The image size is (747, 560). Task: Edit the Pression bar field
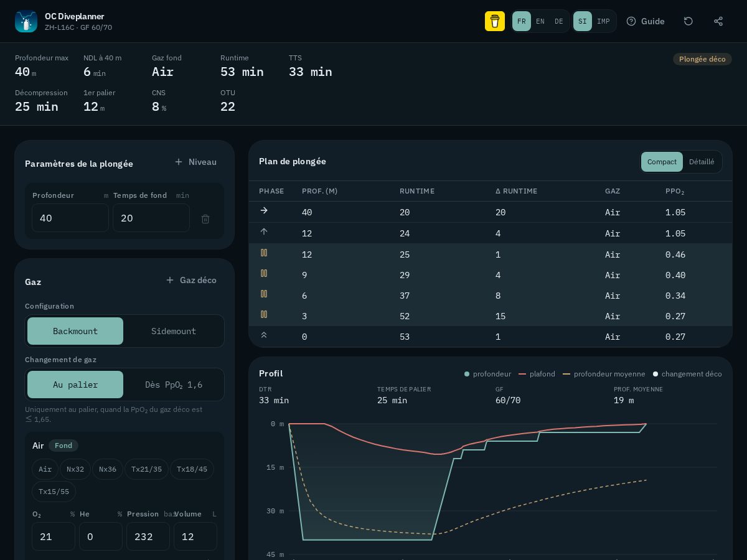tap(148, 536)
